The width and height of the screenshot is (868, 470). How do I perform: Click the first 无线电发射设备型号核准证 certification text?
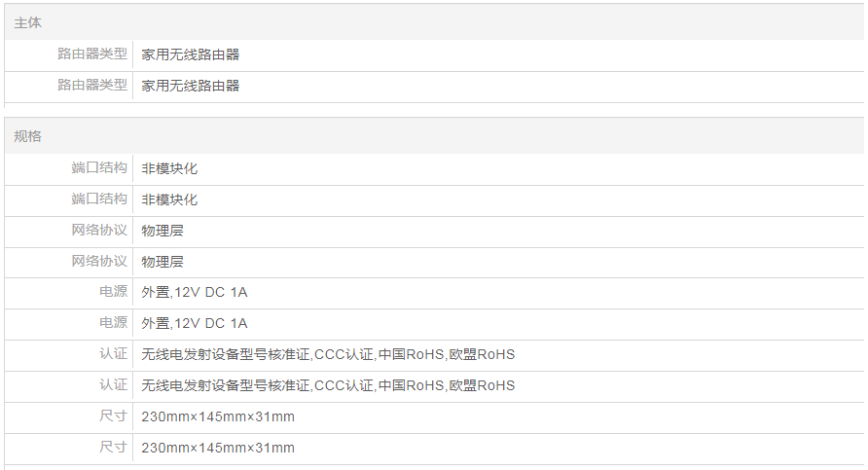[226, 354]
